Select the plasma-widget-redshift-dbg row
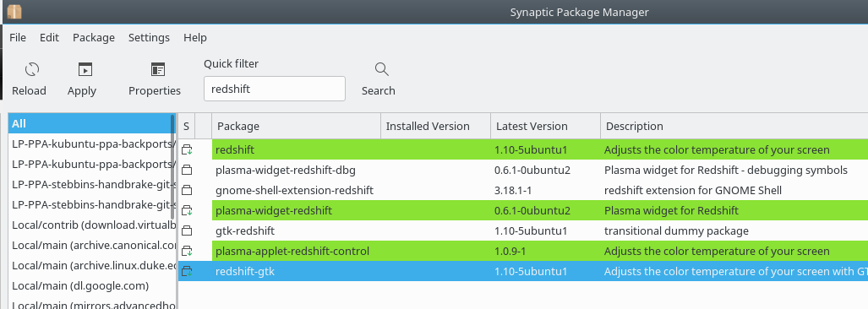 [523, 171]
